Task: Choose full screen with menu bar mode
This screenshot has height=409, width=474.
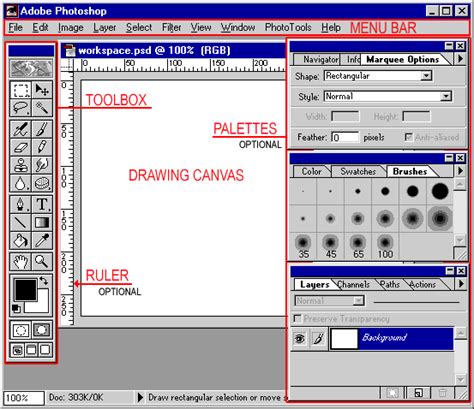Action: click(31, 350)
